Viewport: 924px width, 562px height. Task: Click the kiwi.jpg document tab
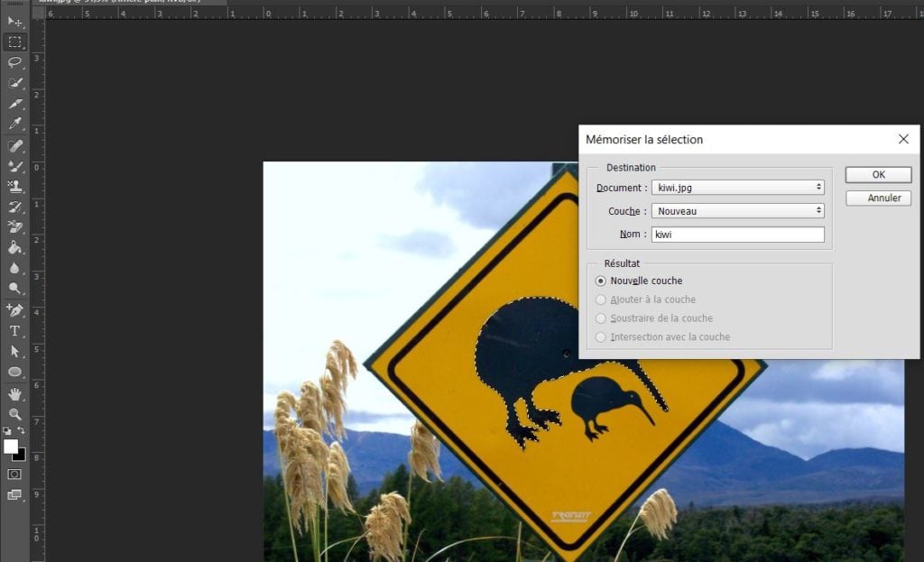pos(129,2)
